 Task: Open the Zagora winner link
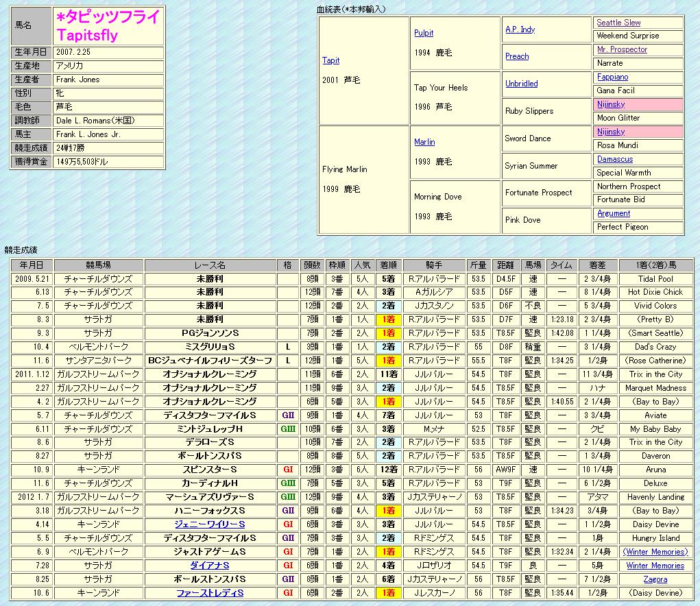[x=655, y=579]
